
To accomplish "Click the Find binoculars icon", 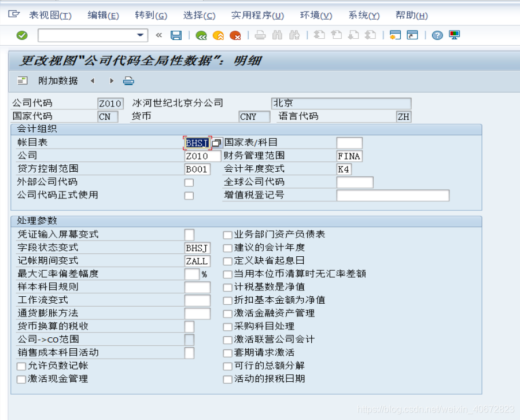I will [x=277, y=35].
